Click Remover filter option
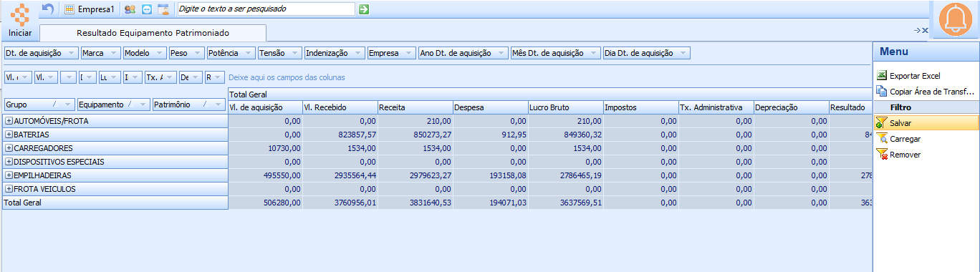The image size is (980, 272). [x=905, y=155]
